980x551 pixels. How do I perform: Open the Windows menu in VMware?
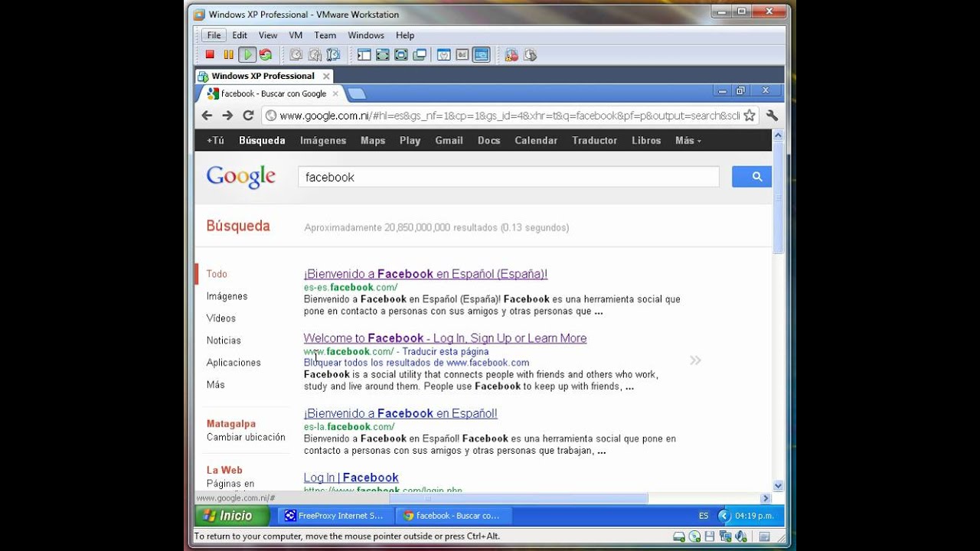click(366, 35)
